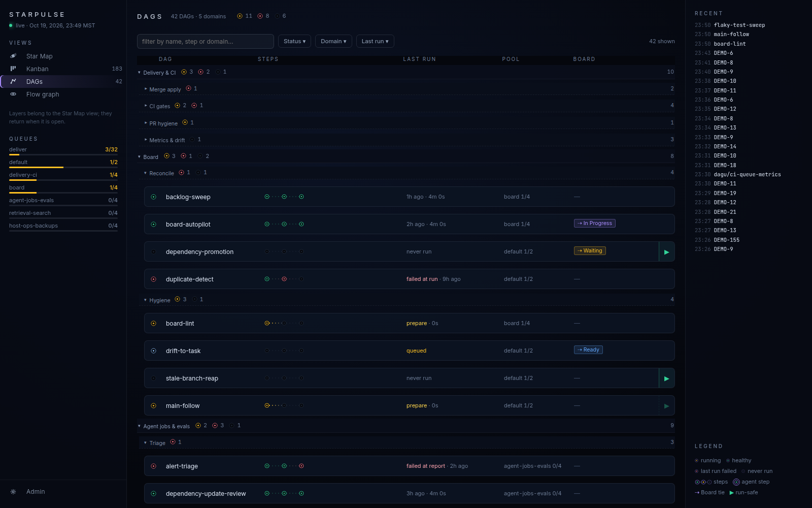Click header failed count icon 8
Image resolution: width=812 pixels, height=508 pixels.
[260, 16]
